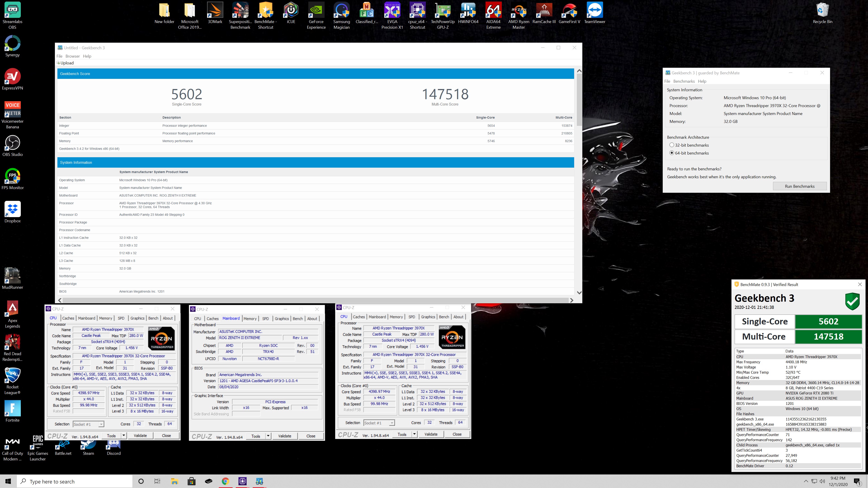868x488 pixels.
Task: Launch EVGA Precision X1 icon
Action: 392,15
